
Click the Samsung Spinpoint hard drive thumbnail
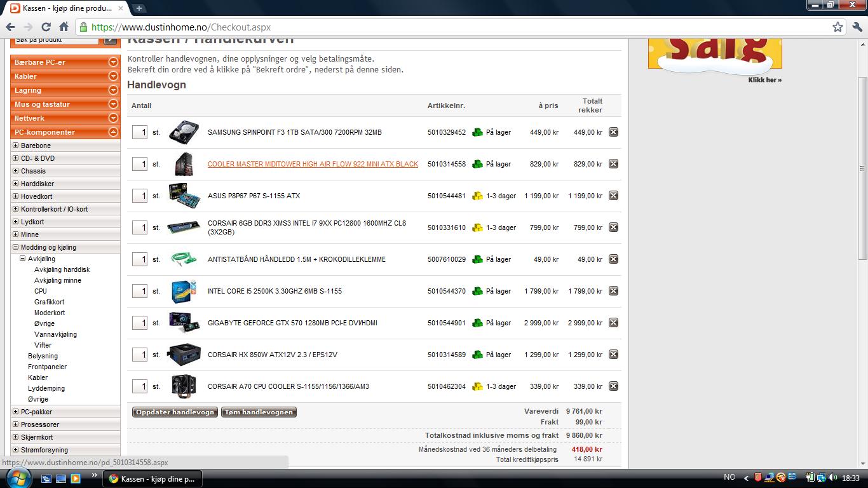click(x=184, y=132)
